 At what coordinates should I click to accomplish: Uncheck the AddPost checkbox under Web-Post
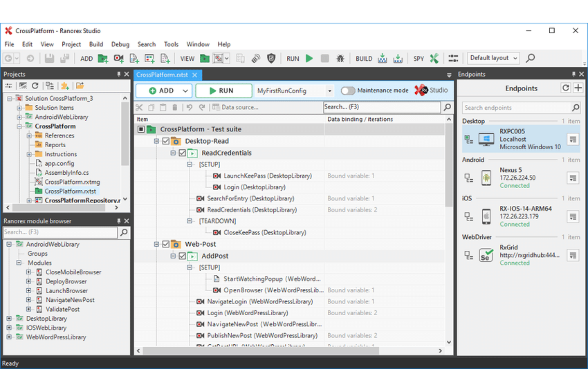(182, 256)
